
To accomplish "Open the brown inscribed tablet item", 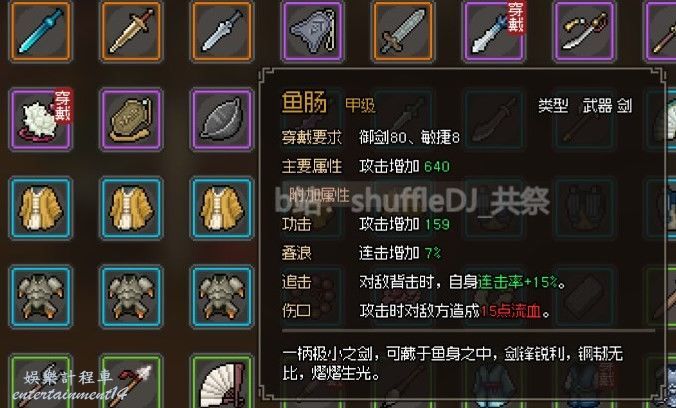I will (131, 119).
